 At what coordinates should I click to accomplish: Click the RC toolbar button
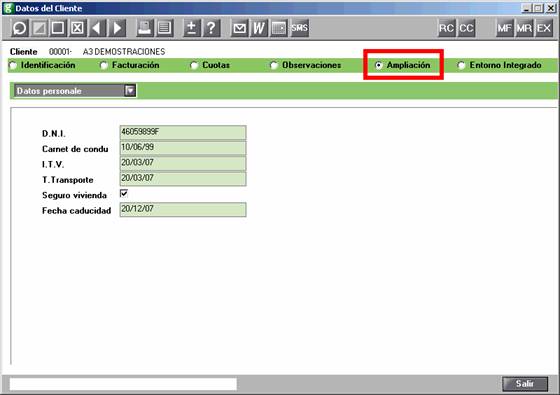coord(446,28)
